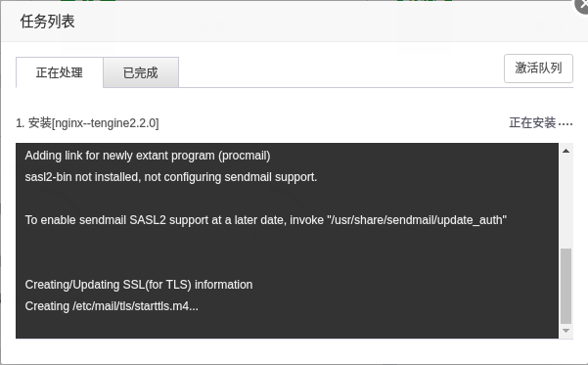Close the 任务列表 dialog
Image resolution: width=588 pixels, height=365 pixels.
pos(582,5)
